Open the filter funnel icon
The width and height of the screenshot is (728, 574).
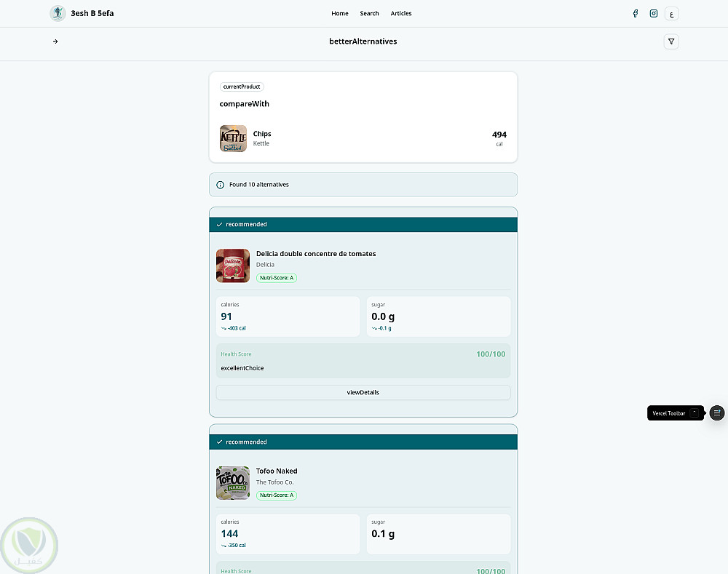pyautogui.click(x=671, y=41)
